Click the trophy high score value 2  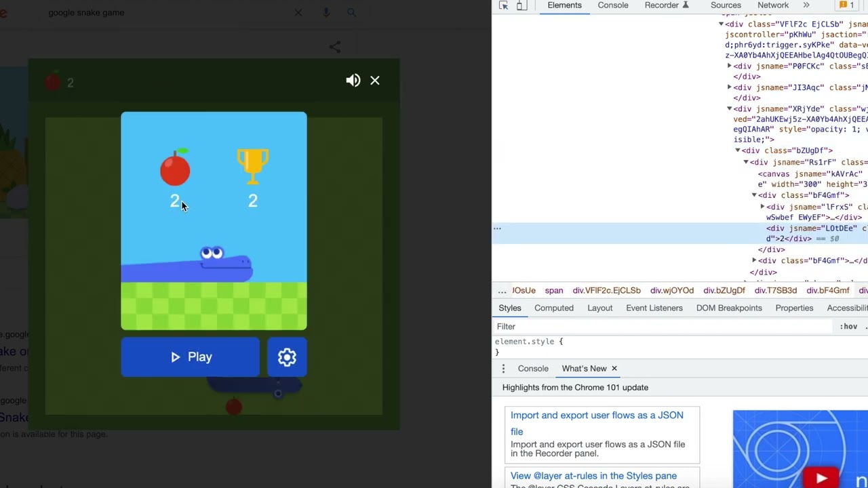(253, 201)
